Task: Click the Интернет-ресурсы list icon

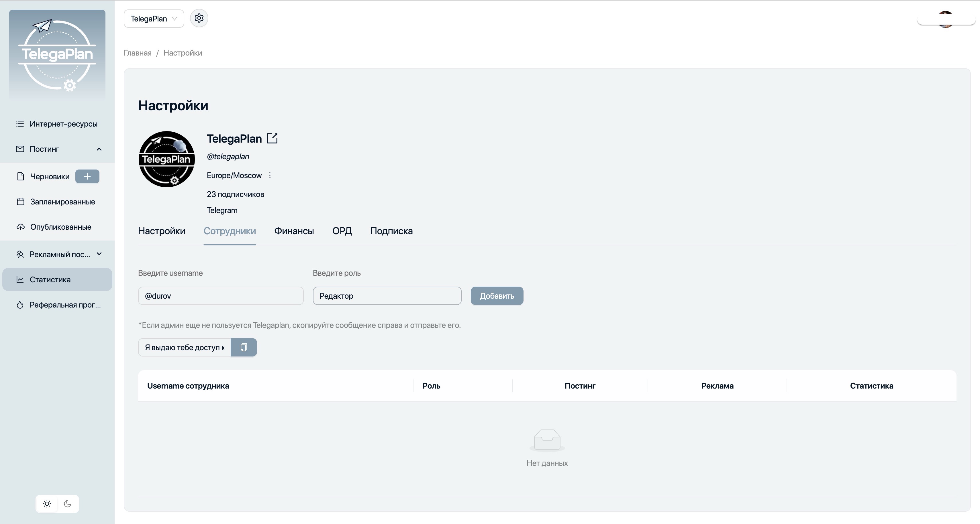Action: coord(20,124)
